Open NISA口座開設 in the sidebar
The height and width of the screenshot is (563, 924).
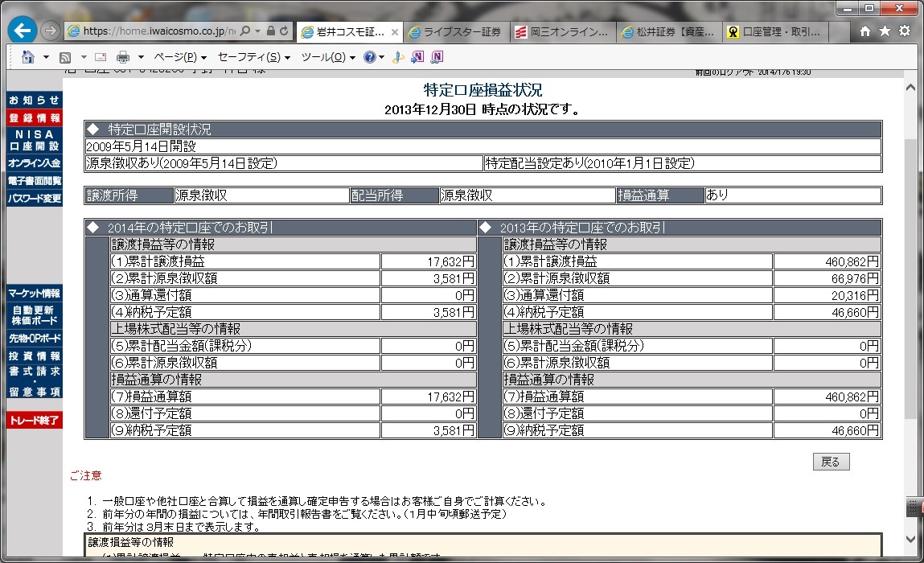pyautogui.click(x=34, y=140)
